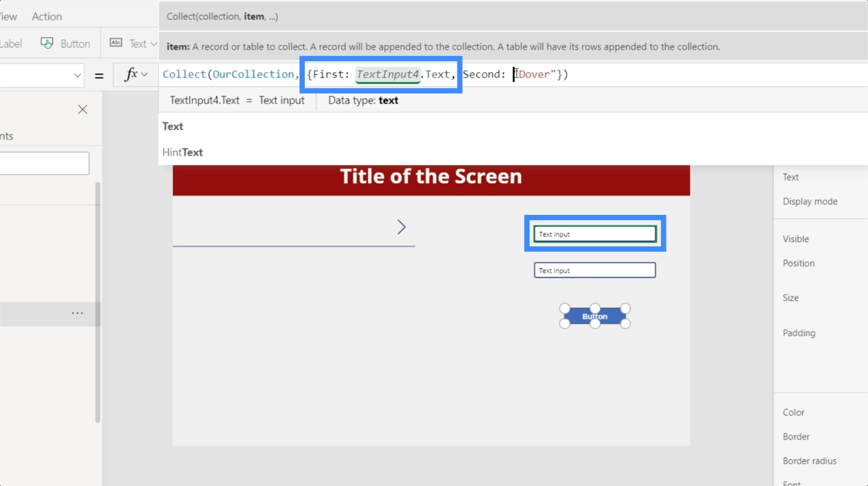Choose the HintText autocomplete suggestion
The height and width of the screenshot is (486, 868).
coord(182,152)
